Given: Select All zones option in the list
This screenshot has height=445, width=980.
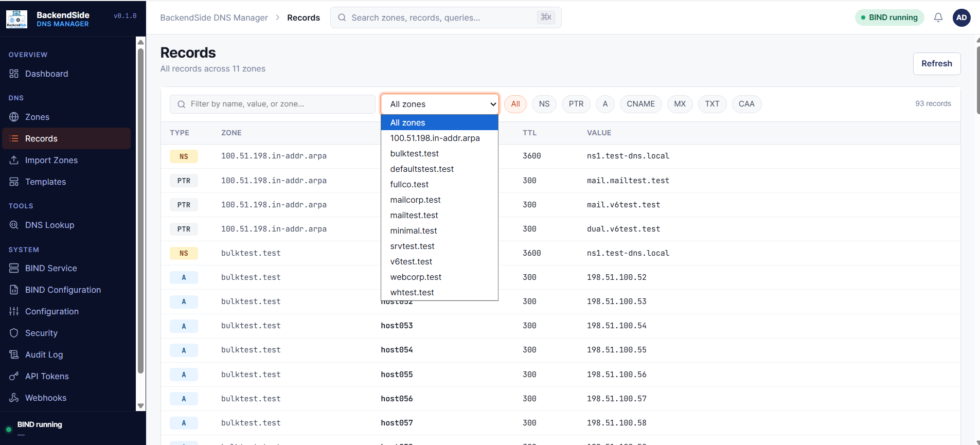Looking at the screenshot, I should click(x=439, y=122).
